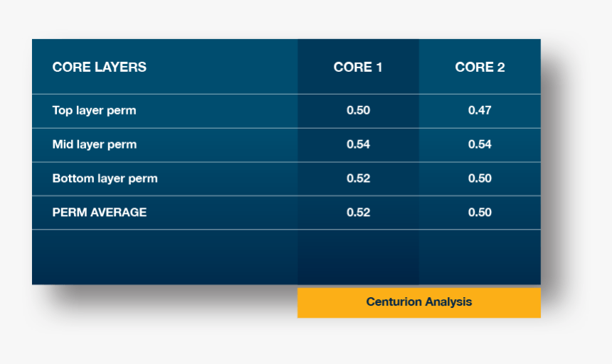Click the Mid layer perm row label
The height and width of the screenshot is (364, 612).
coord(95,144)
